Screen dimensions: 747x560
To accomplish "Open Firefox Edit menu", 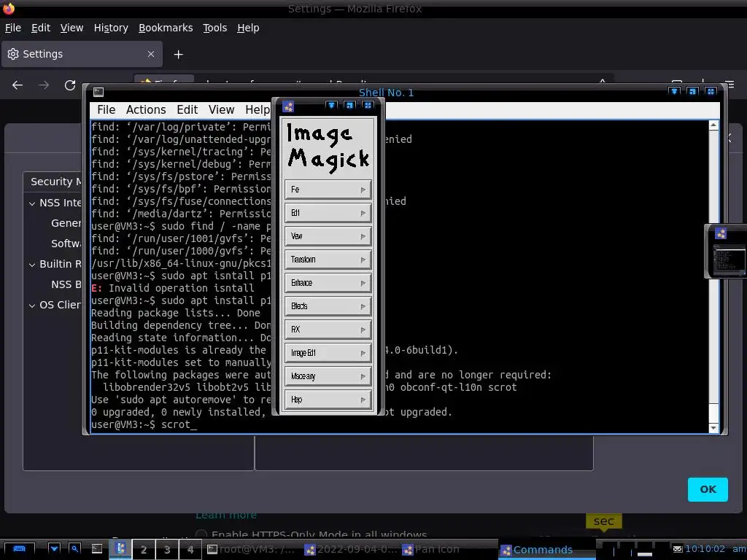I will (41, 28).
